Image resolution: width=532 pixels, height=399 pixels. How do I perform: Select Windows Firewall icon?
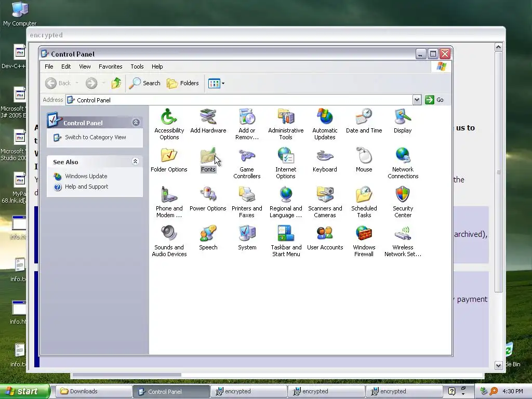(x=364, y=241)
